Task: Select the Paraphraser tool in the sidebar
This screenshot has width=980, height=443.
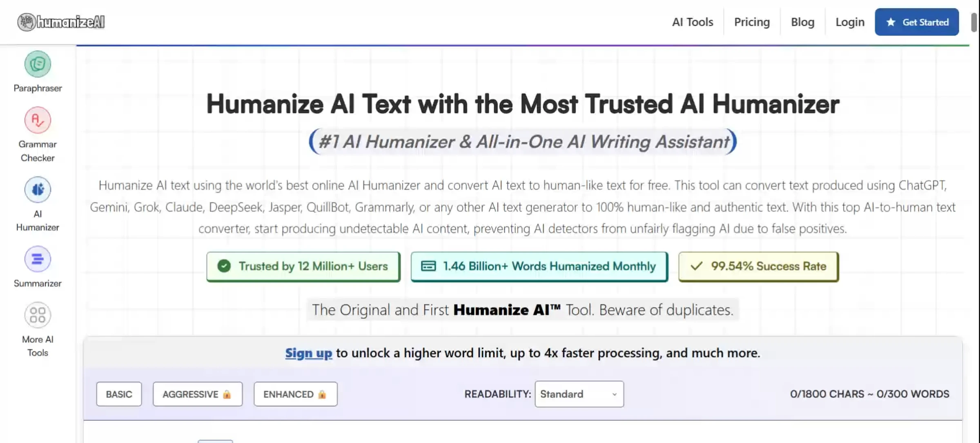Action: [38, 64]
